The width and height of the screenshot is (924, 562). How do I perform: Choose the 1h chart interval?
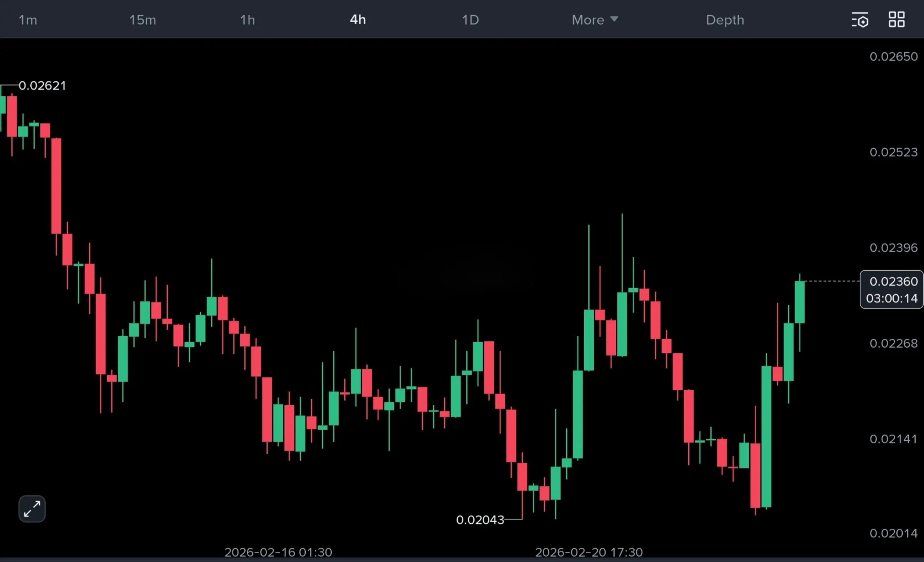click(x=248, y=20)
